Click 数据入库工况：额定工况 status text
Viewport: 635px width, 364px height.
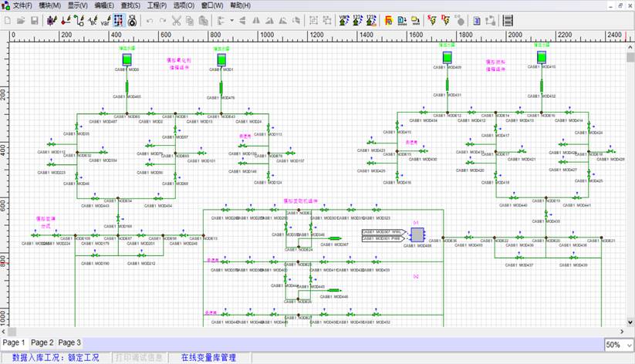tap(56, 358)
